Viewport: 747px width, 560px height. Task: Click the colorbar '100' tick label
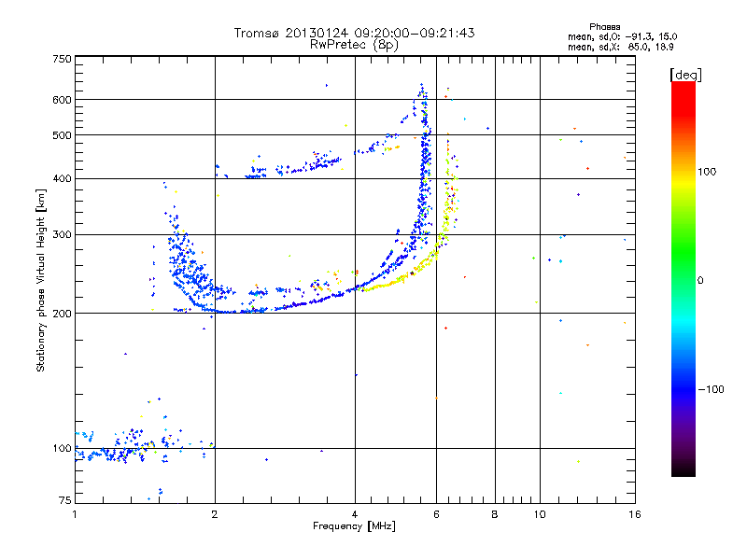(707, 172)
